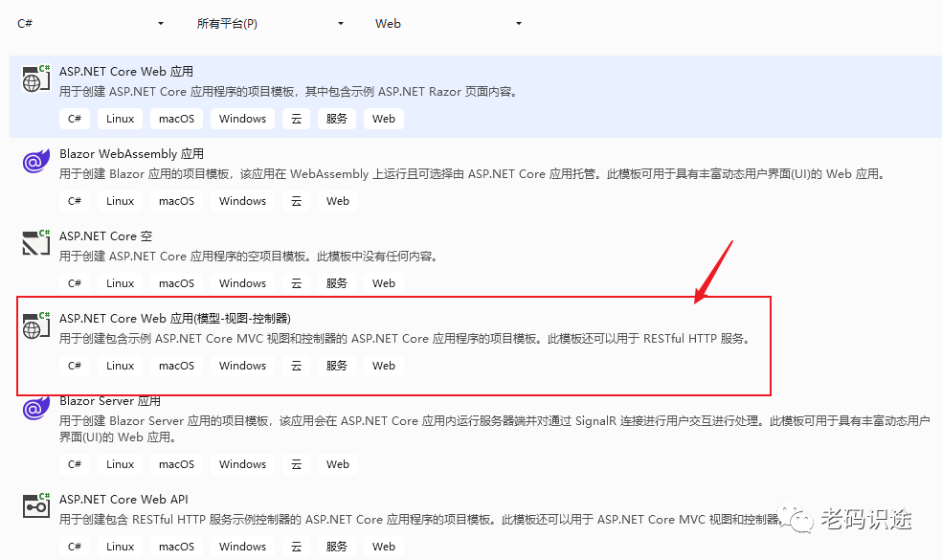942x560 pixels.
Task: Click Linux tag under ASP.NET Core Web API
Action: pyautogui.click(x=121, y=547)
